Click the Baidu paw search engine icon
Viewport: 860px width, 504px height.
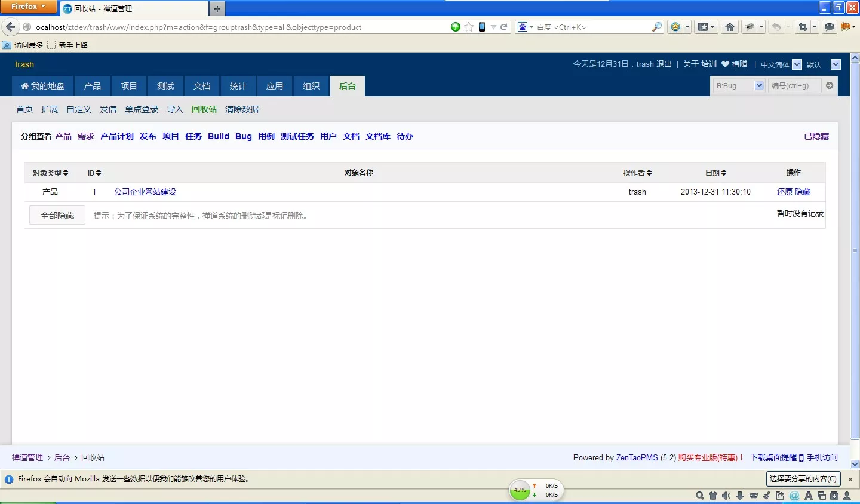[x=523, y=27]
